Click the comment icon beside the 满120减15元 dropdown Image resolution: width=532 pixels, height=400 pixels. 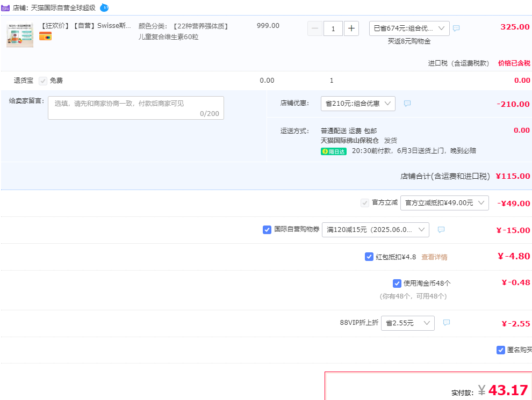[441, 229]
